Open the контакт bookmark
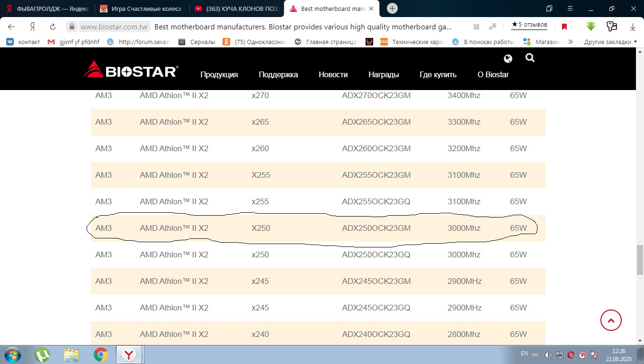 24,42
